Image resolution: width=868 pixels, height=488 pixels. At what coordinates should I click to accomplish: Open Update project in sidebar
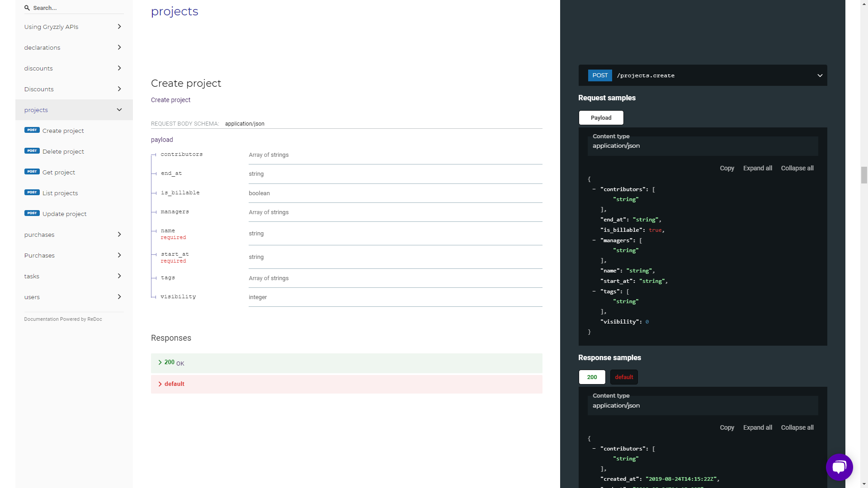(74, 214)
